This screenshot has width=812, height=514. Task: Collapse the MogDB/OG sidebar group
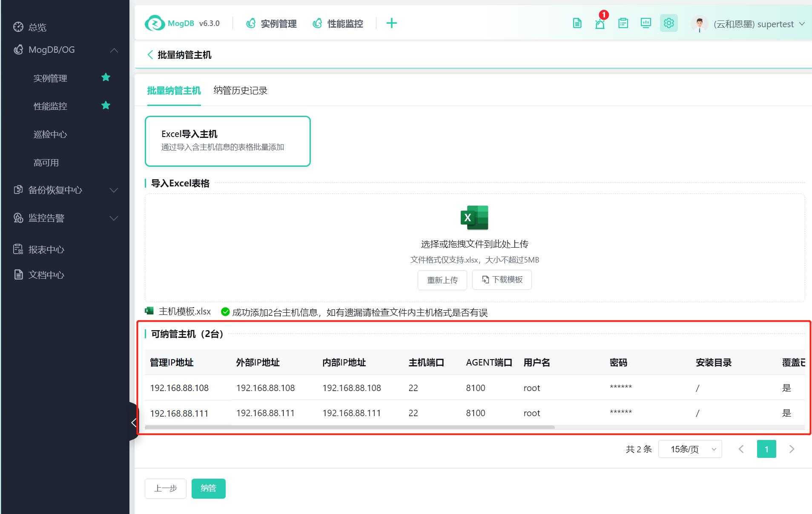(x=114, y=50)
